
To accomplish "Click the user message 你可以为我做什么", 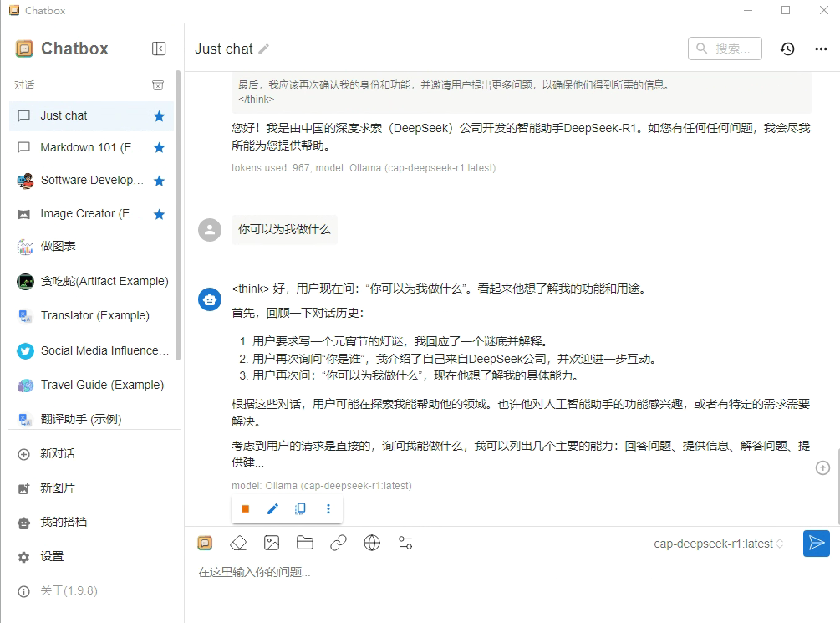I will click(x=284, y=229).
